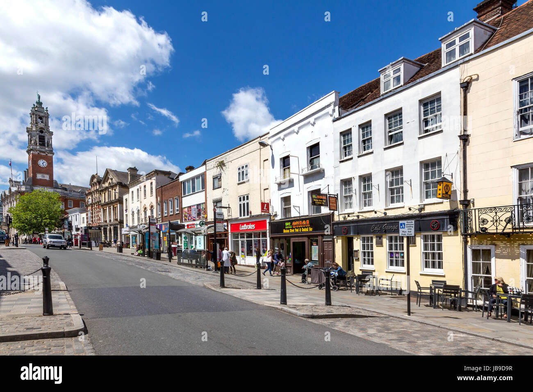Image resolution: width=533 pixels, height=392 pixels.
Task: Click the alamy logo in the bottom banner
Action: click(x=41, y=374)
